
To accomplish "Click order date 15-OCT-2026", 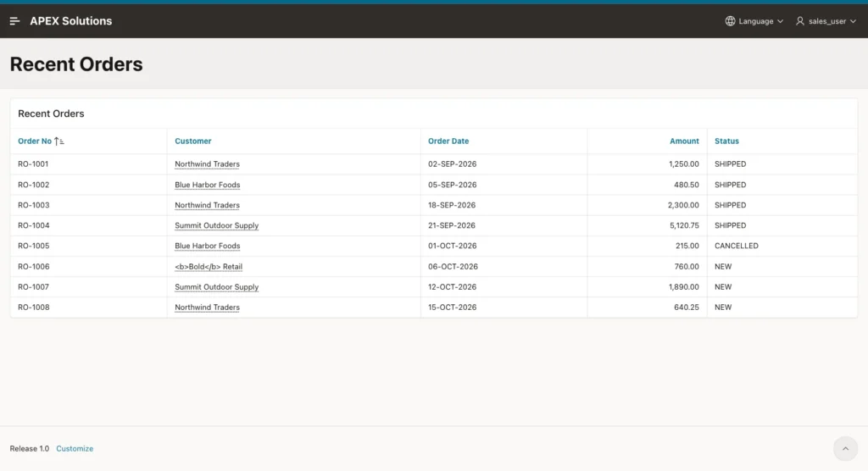I will pos(453,308).
